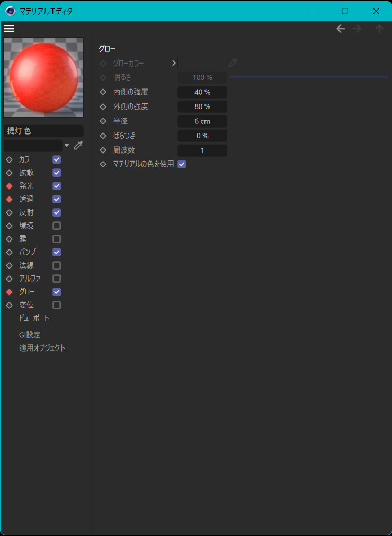Open the dropdown arrow below material name
The width and height of the screenshot is (392, 536).
click(x=67, y=146)
